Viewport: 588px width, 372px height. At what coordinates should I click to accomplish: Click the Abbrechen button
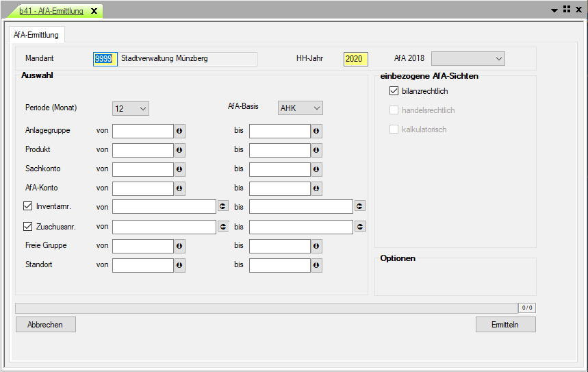(45, 325)
